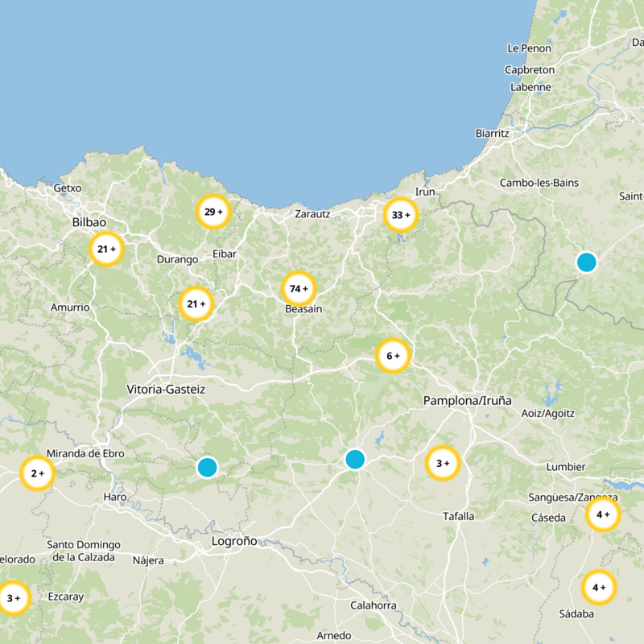Open the 74+ cluster marker above Beasain
Viewport: 644px width, 644px height.
click(x=299, y=289)
